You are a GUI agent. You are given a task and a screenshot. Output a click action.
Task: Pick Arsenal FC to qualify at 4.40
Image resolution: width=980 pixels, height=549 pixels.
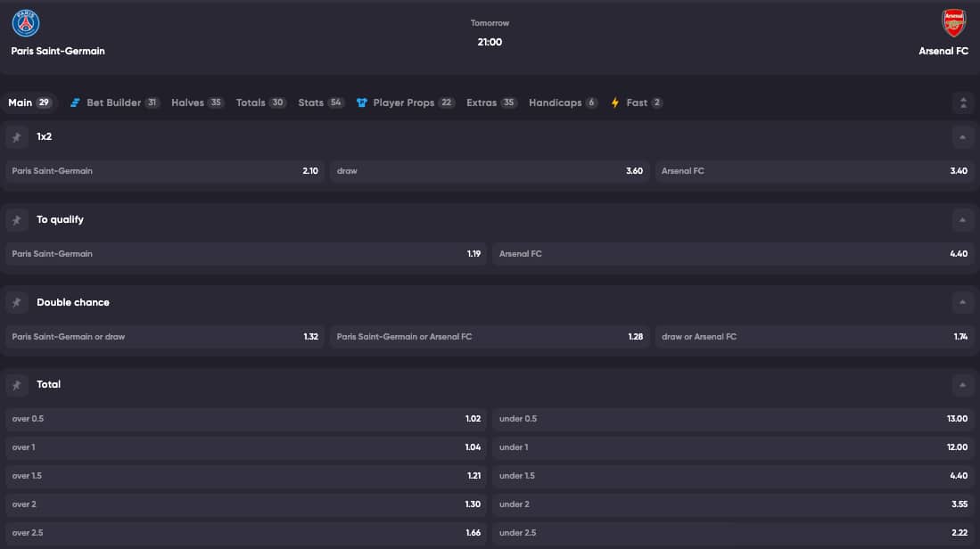[733, 254]
